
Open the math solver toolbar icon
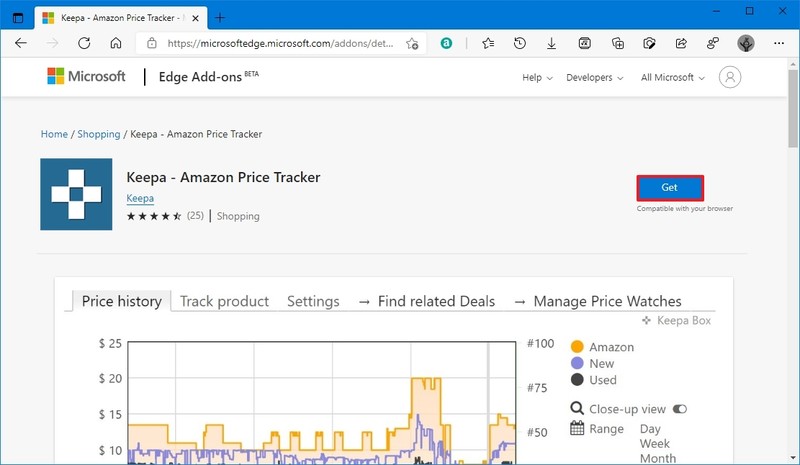585,43
